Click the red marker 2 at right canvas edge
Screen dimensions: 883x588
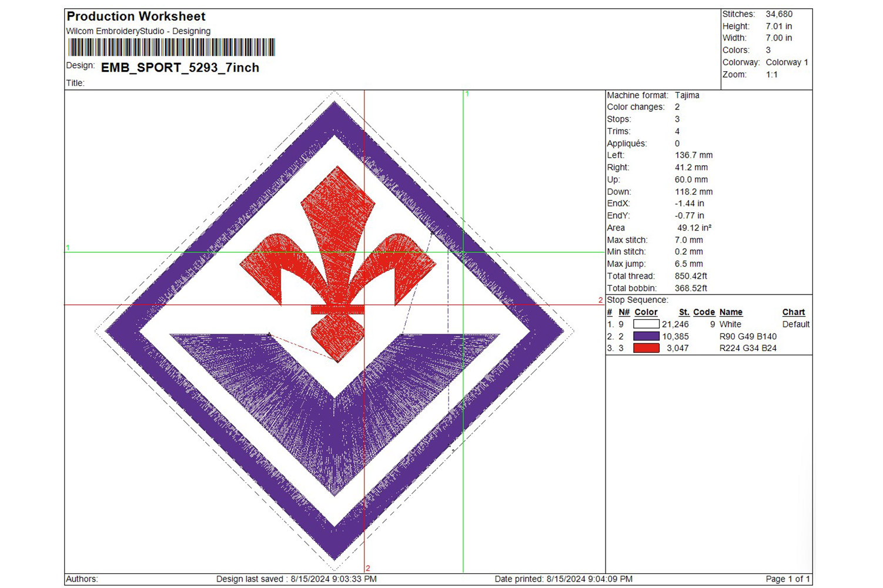(x=600, y=300)
